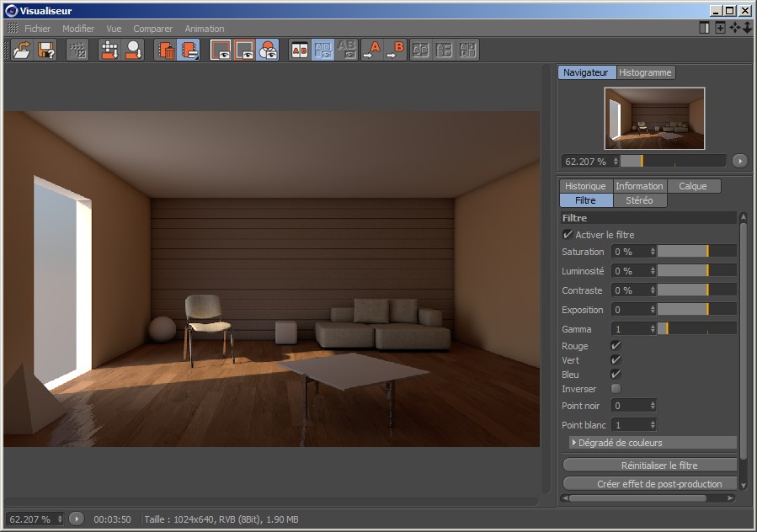Viewport: 757px width, 532px height.
Task: Click the sphere with down arrow icon
Action: [x=133, y=50]
